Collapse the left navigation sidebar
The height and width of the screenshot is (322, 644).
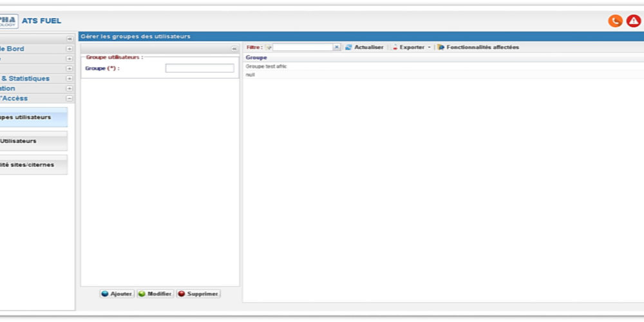[x=70, y=39]
